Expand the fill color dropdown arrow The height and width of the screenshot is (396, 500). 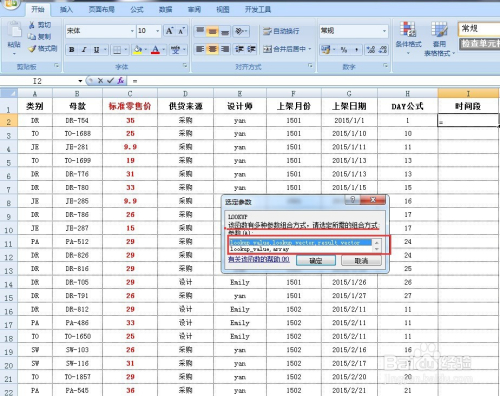point(146,50)
